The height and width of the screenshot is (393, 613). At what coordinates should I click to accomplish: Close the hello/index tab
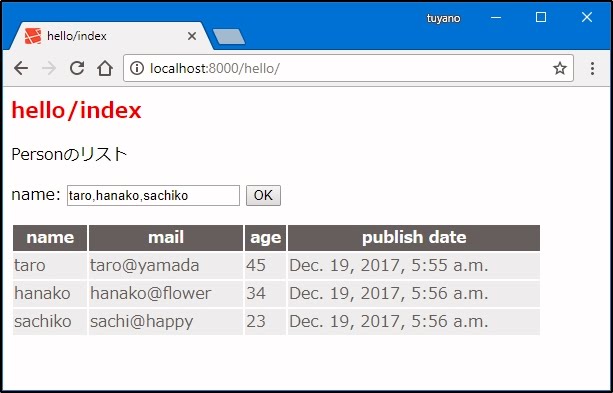coord(192,36)
